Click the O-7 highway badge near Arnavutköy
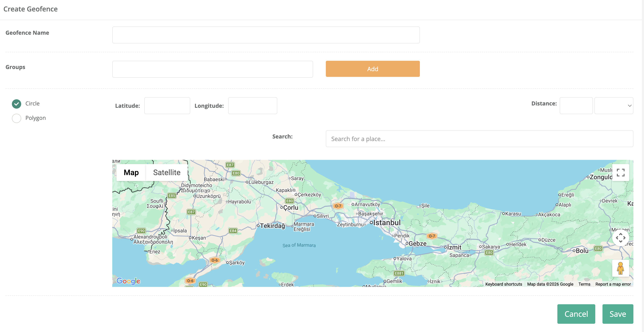 [x=338, y=206]
